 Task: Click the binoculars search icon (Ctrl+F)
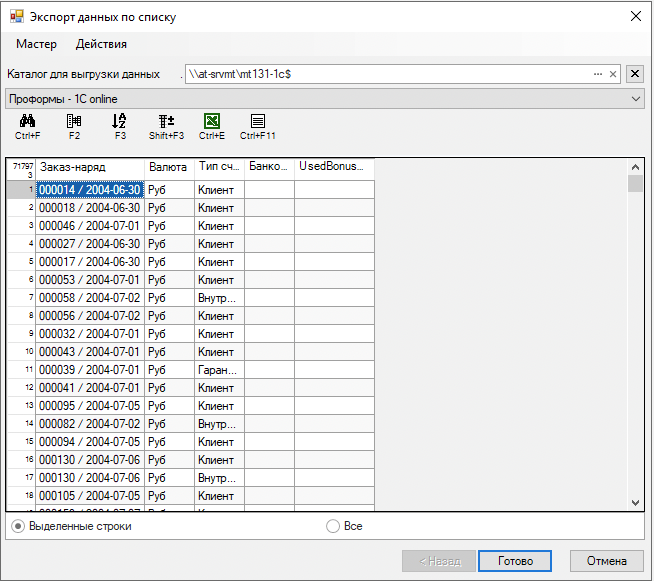[x=27, y=121]
